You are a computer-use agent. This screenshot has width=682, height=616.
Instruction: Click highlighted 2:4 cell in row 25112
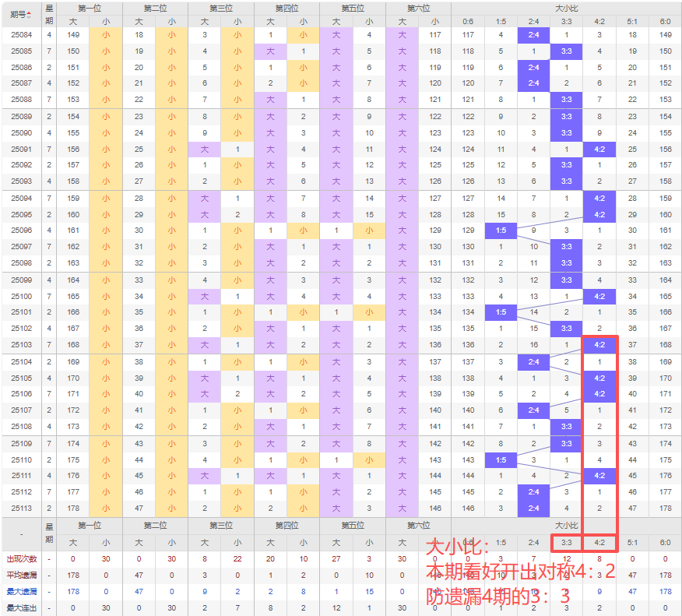pos(533,492)
